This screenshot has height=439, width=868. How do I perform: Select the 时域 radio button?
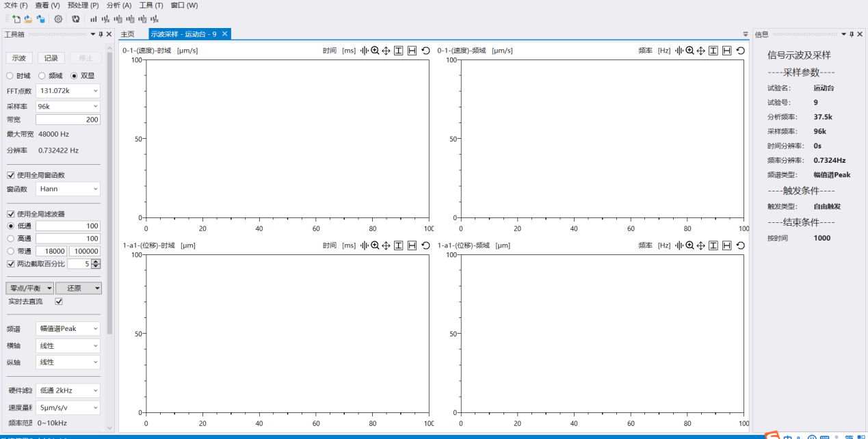tap(10, 76)
